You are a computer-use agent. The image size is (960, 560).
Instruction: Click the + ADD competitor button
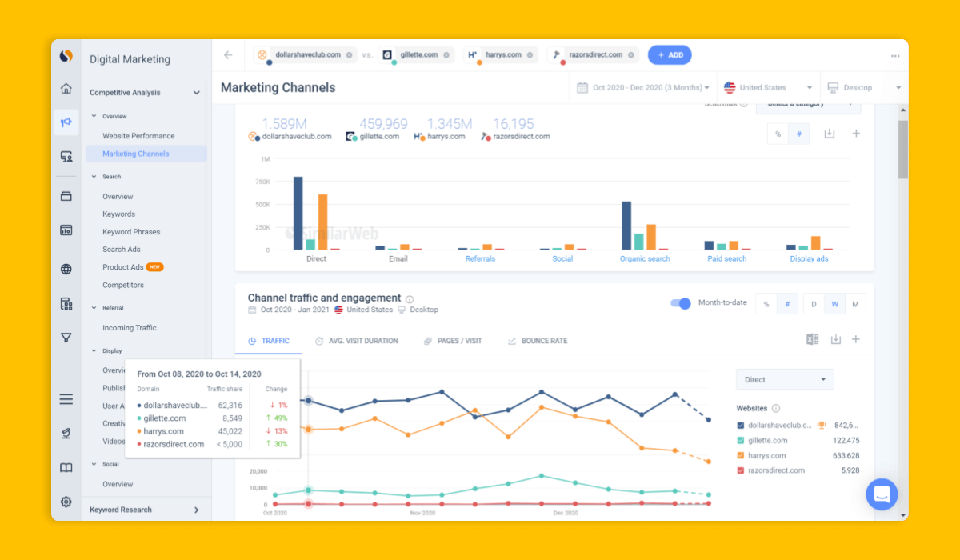click(x=670, y=54)
